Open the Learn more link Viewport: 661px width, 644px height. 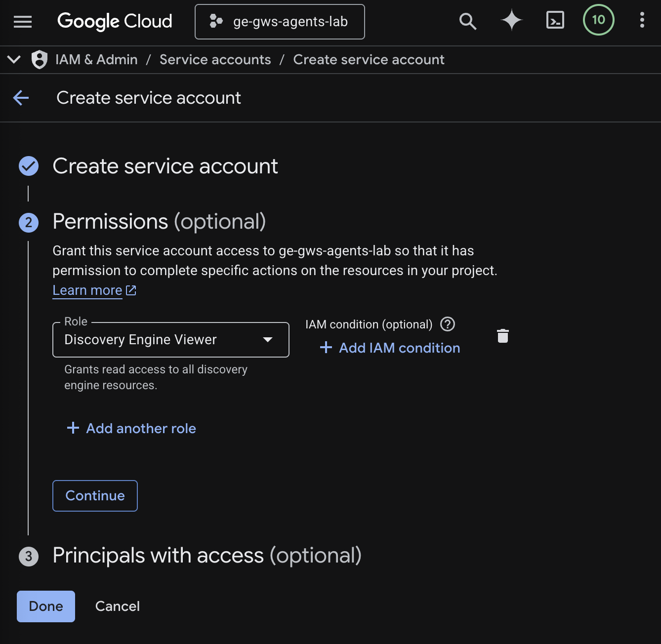pyautogui.click(x=87, y=290)
